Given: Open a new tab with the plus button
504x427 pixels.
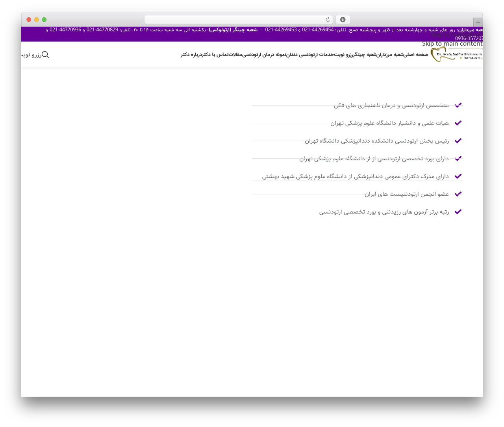Looking at the screenshot, I should (x=478, y=22).
